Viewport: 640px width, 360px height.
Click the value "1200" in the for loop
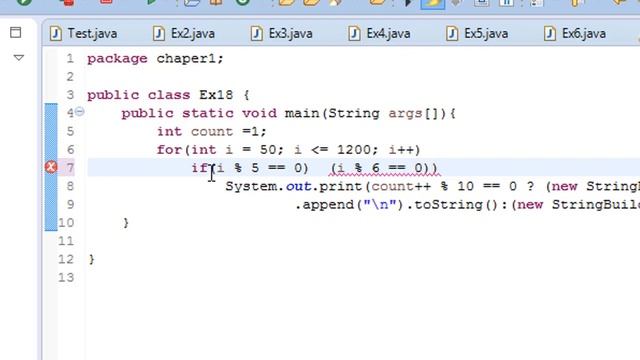coord(354,149)
